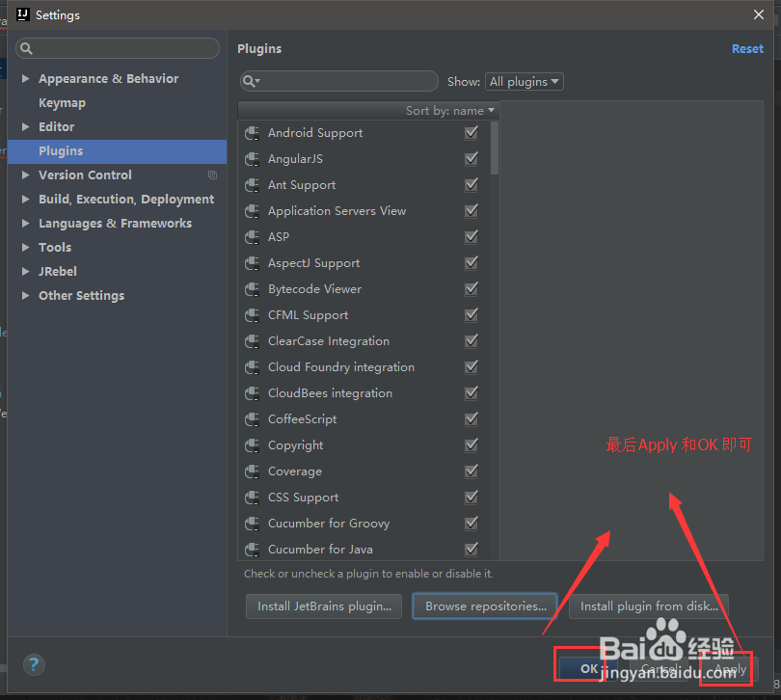The image size is (781, 700).
Task: Expand the JRebel settings node
Action: click(x=25, y=272)
